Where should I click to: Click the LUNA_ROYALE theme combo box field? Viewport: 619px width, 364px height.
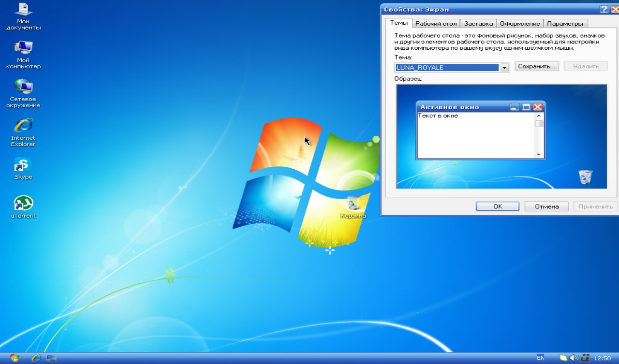coord(447,68)
